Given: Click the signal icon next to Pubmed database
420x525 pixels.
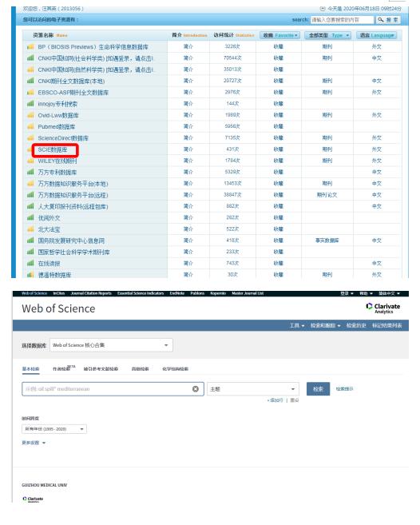Looking at the screenshot, I should pos(30,126).
